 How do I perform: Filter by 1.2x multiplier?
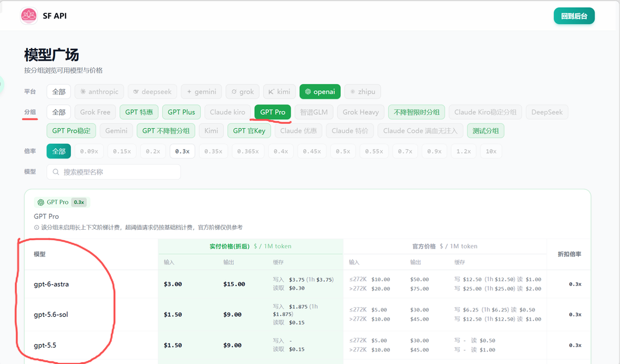463,151
